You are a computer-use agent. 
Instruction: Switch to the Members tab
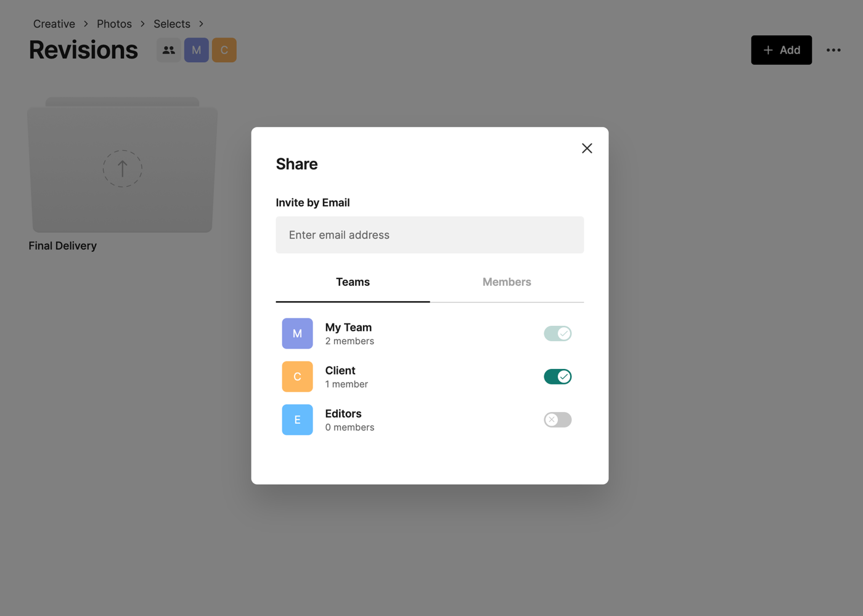[x=506, y=282]
